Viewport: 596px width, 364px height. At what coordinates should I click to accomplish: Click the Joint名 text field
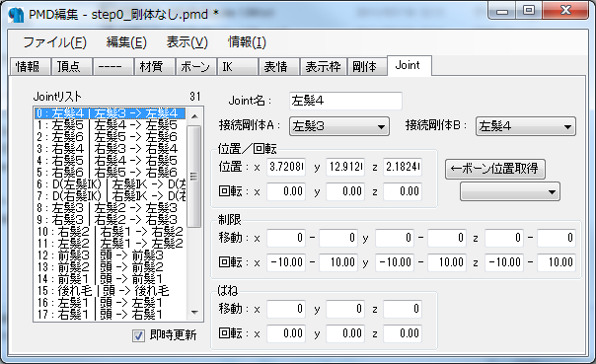345,101
